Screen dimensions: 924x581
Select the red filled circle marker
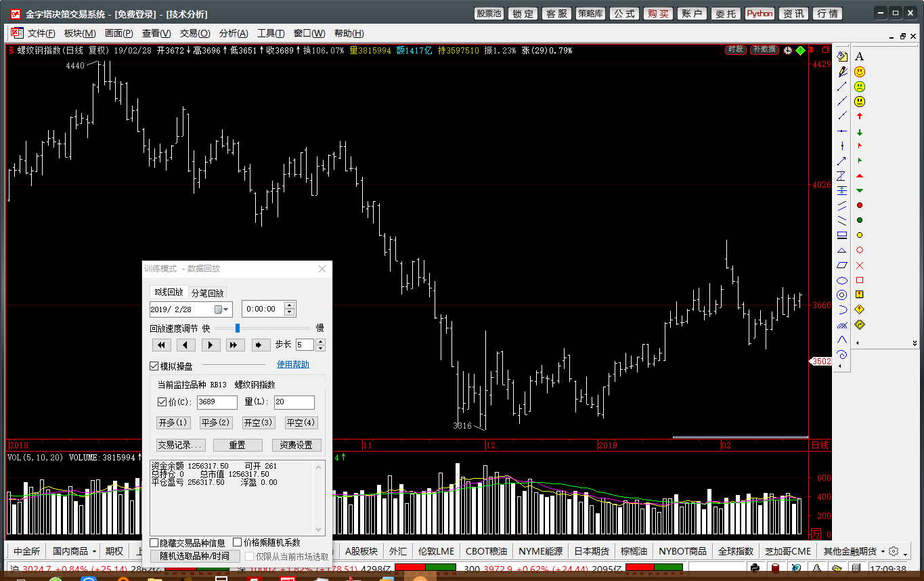pos(859,205)
